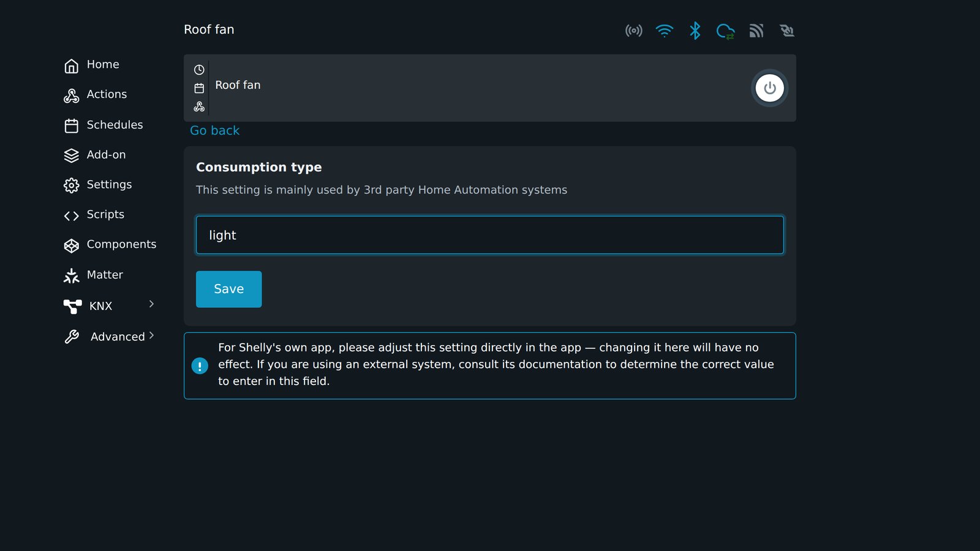Open the Actions menu item
Viewport: 980px width, 551px height.
pyautogui.click(x=107, y=94)
